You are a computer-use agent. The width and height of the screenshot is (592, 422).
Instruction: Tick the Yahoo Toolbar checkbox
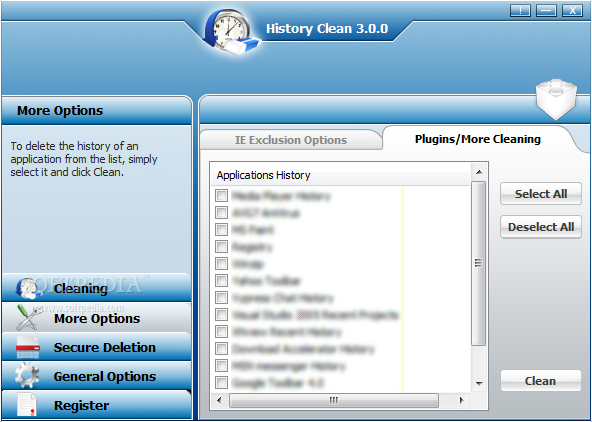coord(222,280)
